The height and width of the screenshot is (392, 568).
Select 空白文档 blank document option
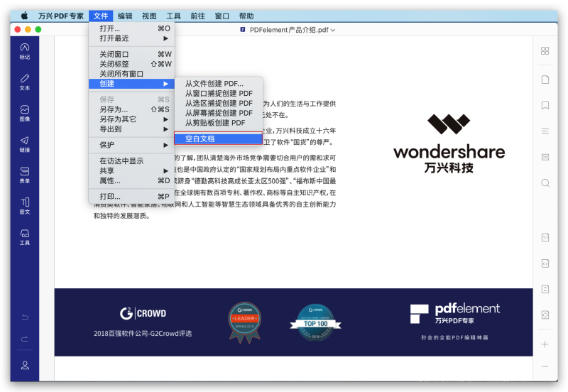pos(219,138)
